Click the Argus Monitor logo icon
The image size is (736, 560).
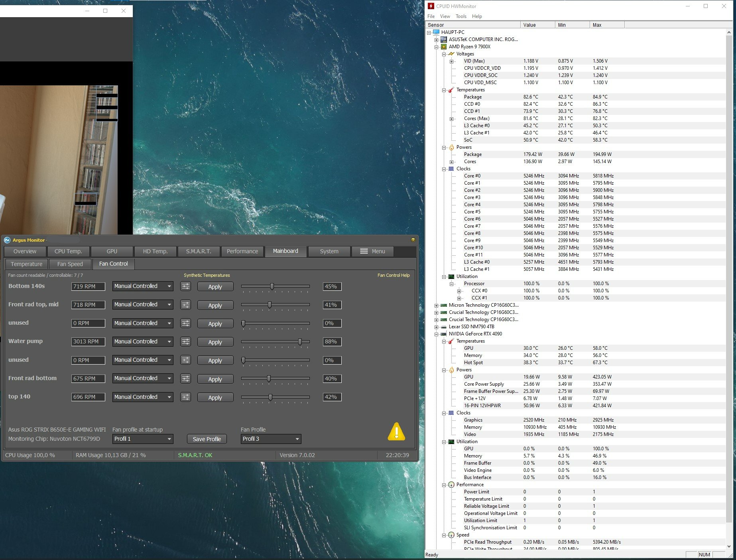[x=7, y=240]
